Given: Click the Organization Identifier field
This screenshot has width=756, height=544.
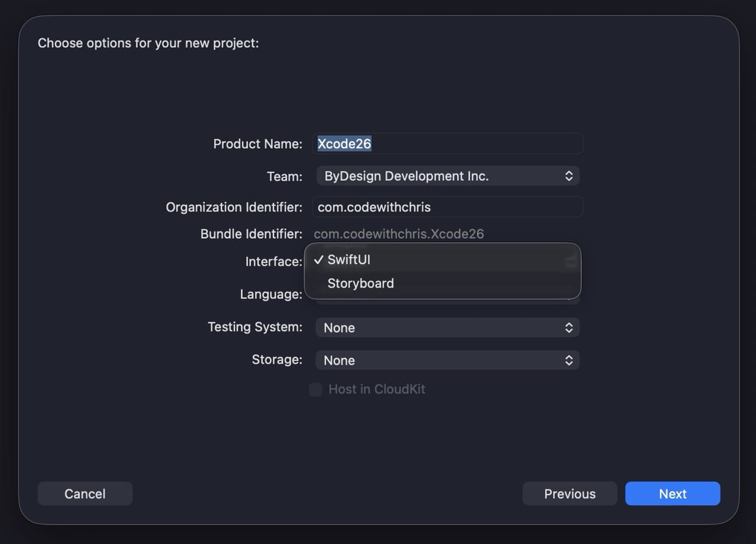Looking at the screenshot, I should [447, 207].
